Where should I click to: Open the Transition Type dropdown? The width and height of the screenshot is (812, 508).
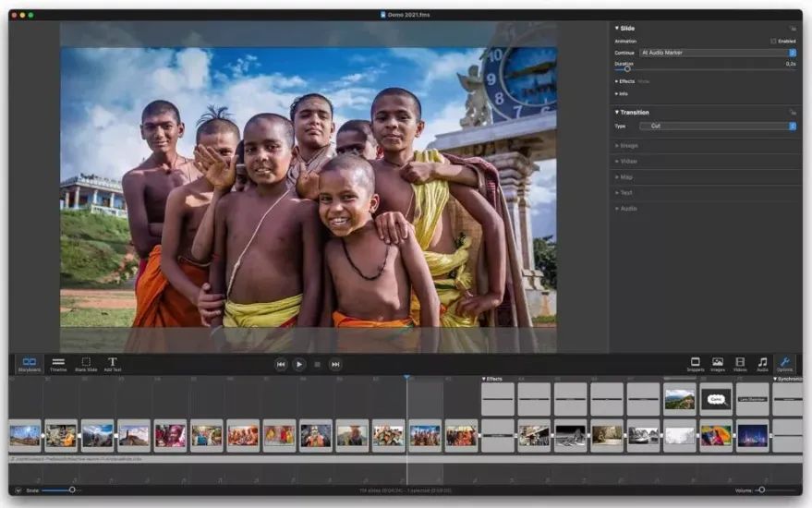pos(718,126)
